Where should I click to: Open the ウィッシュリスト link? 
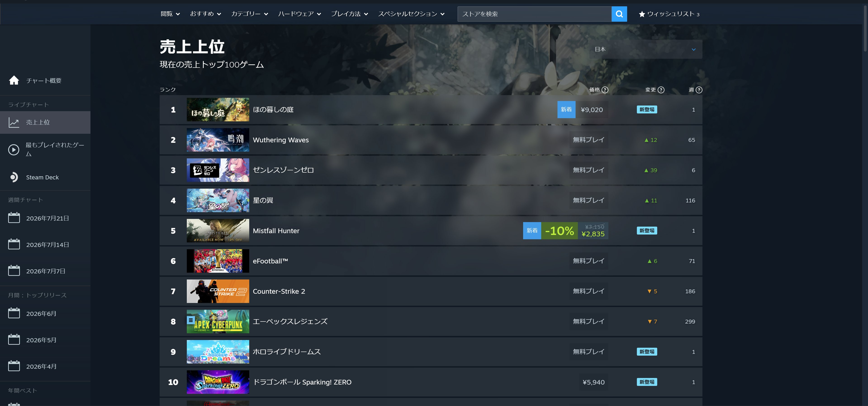669,14
